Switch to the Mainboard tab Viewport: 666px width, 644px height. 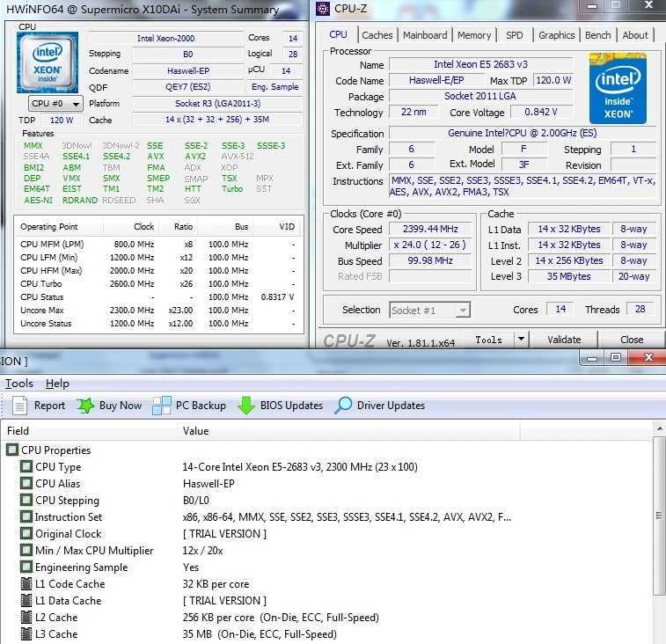tap(425, 35)
